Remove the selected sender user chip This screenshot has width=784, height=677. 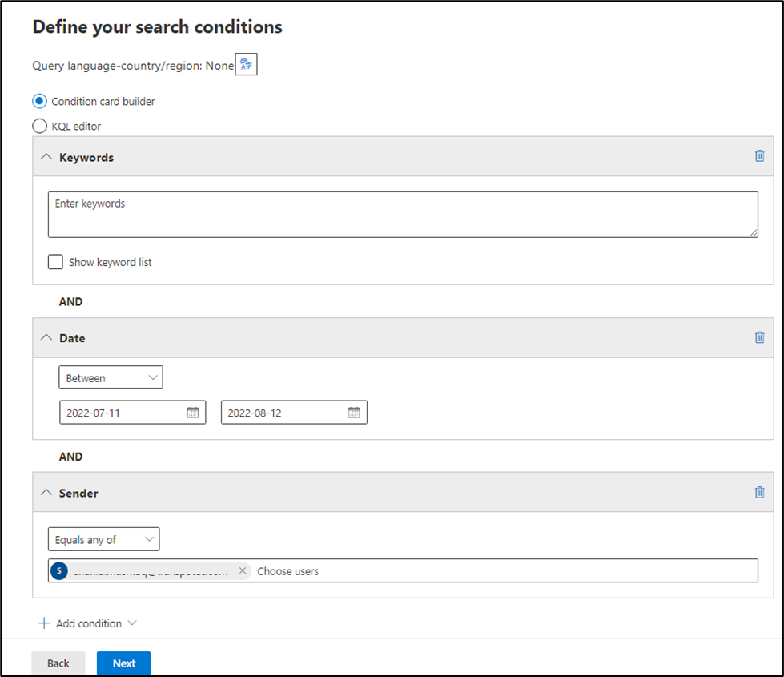243,570
